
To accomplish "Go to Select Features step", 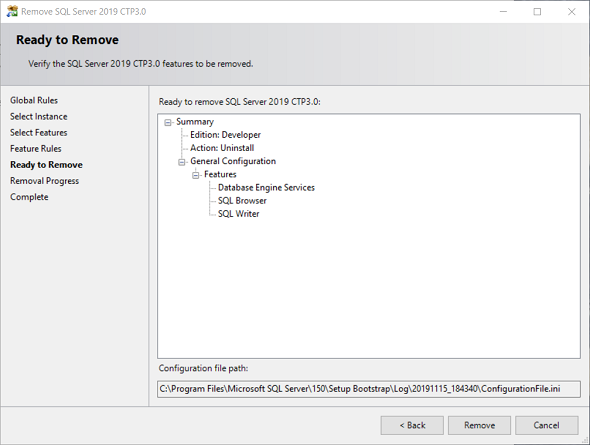I will point(38,132).
